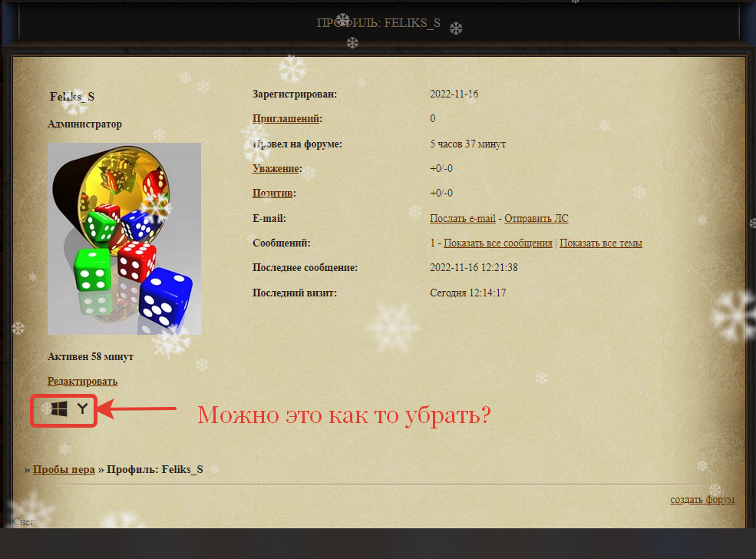Go to Пробы пера breadcrumb link
The width and height of the screenshot is (756, 559).
click(x=64, y=469)
